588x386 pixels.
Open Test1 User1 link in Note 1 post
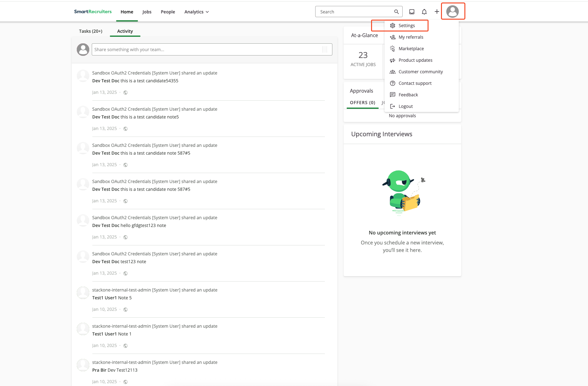coord(105,334)
